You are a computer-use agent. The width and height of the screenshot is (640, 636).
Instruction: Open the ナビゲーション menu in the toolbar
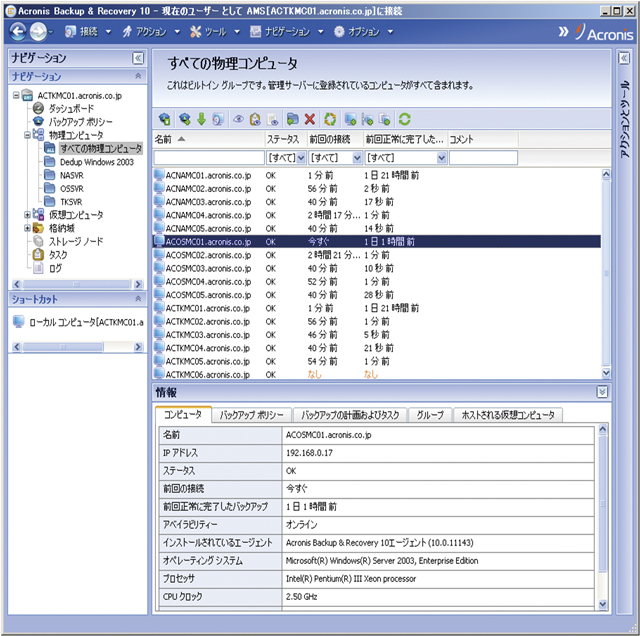[287, 32]
